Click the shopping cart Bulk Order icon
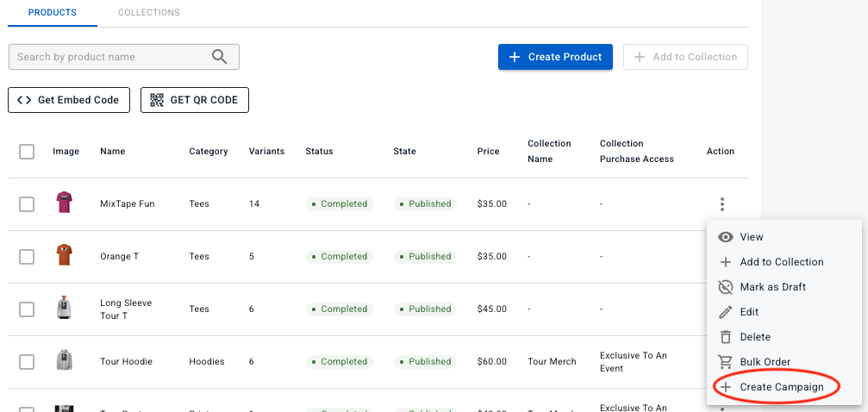 726,362
